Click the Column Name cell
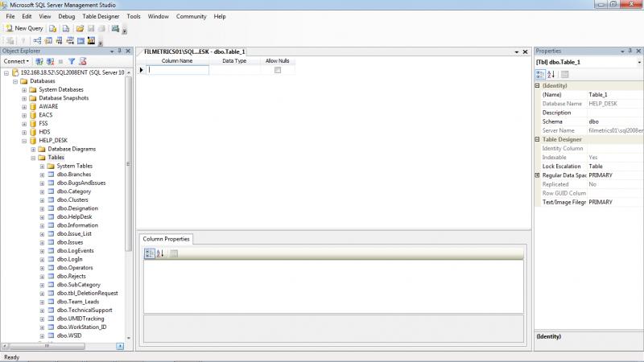The height and width of the screenshot is (362, 644). click(x=177, y=70)
